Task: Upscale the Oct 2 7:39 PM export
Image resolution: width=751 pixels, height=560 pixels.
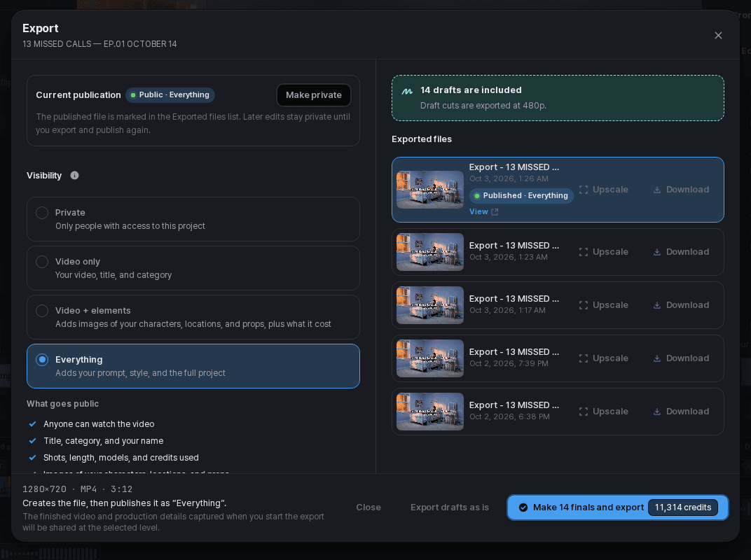Action: click(603, 358)
